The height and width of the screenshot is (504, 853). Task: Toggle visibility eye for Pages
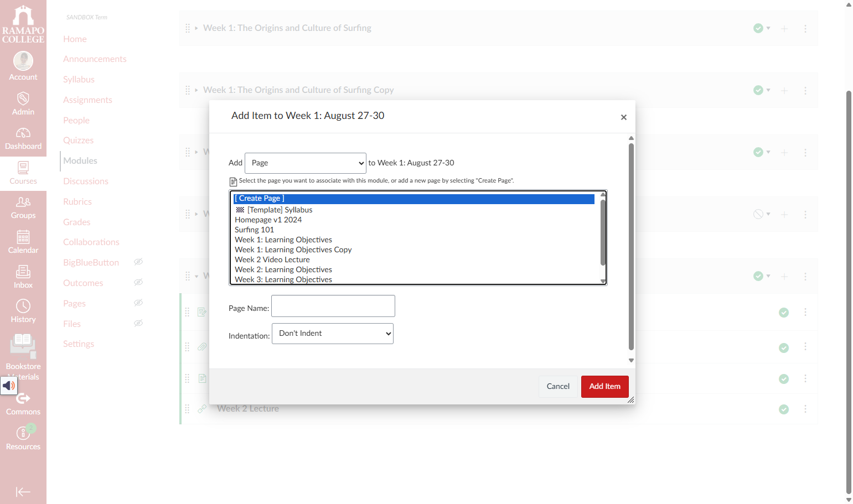click(x=138, y=303)
